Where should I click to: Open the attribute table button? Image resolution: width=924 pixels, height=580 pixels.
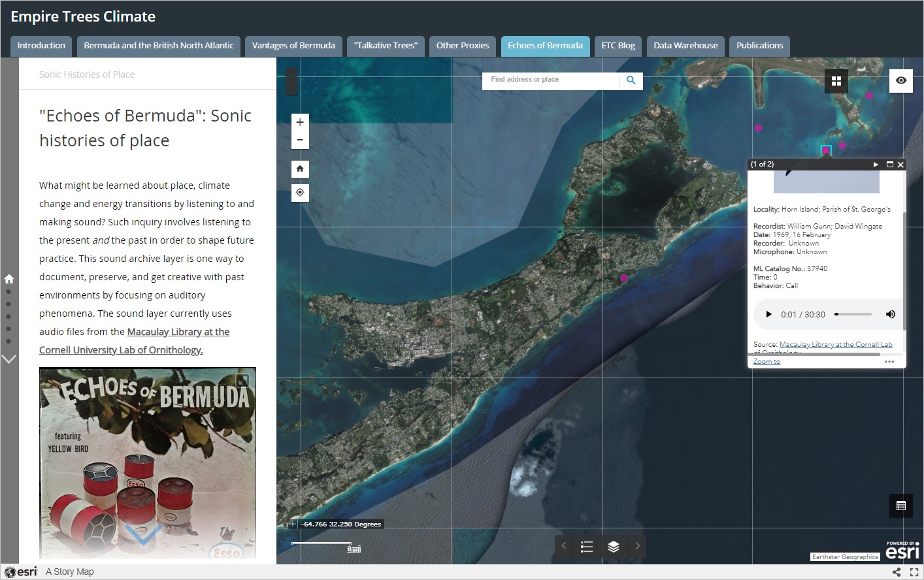(x=901, y=506)
